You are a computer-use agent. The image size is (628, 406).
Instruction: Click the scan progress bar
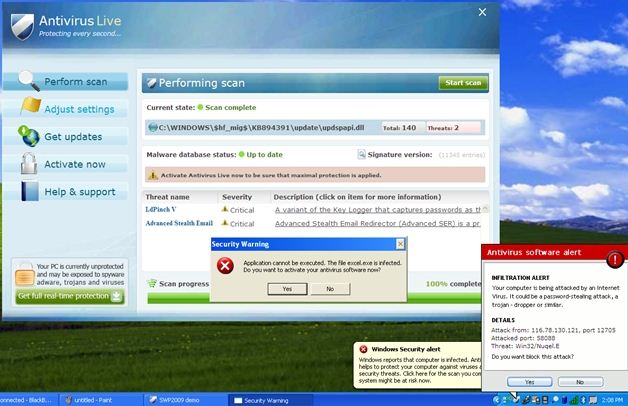coord(314,298)
